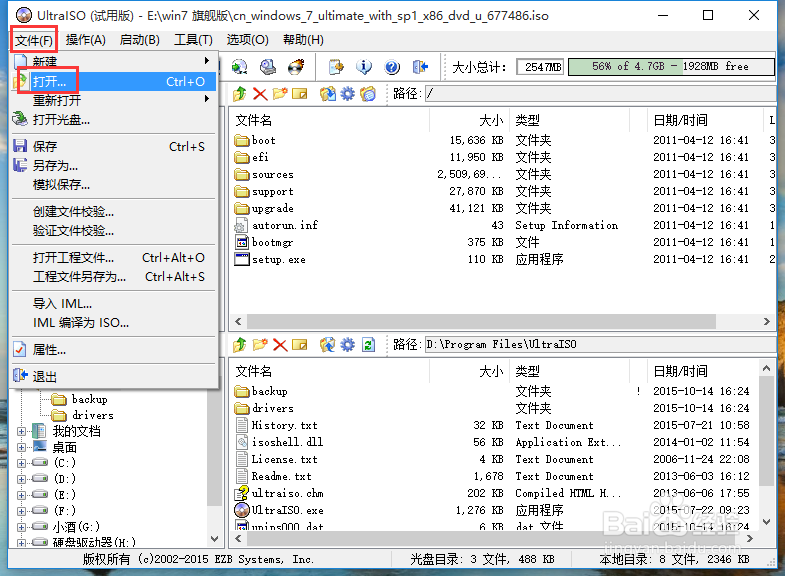Viewport: 785px width, 576px height.
Task: Click the blue question mark help icon
Action: coord(392,67)
